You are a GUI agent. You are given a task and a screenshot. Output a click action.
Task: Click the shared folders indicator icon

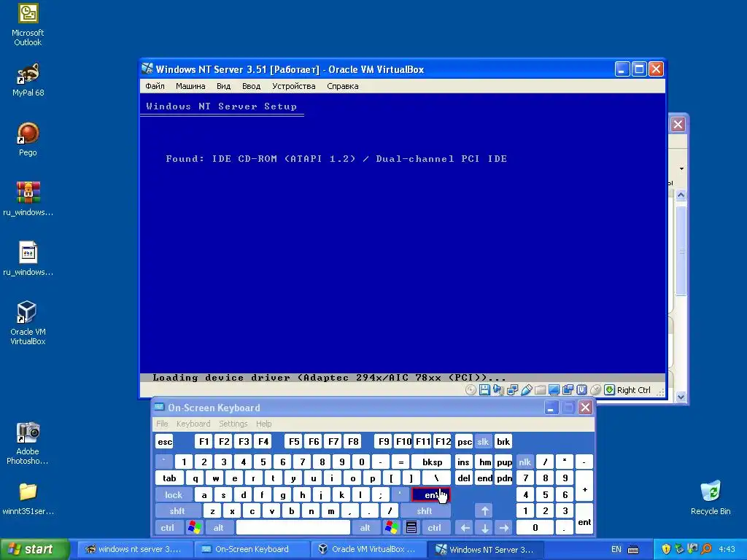(x=540, y=390)
